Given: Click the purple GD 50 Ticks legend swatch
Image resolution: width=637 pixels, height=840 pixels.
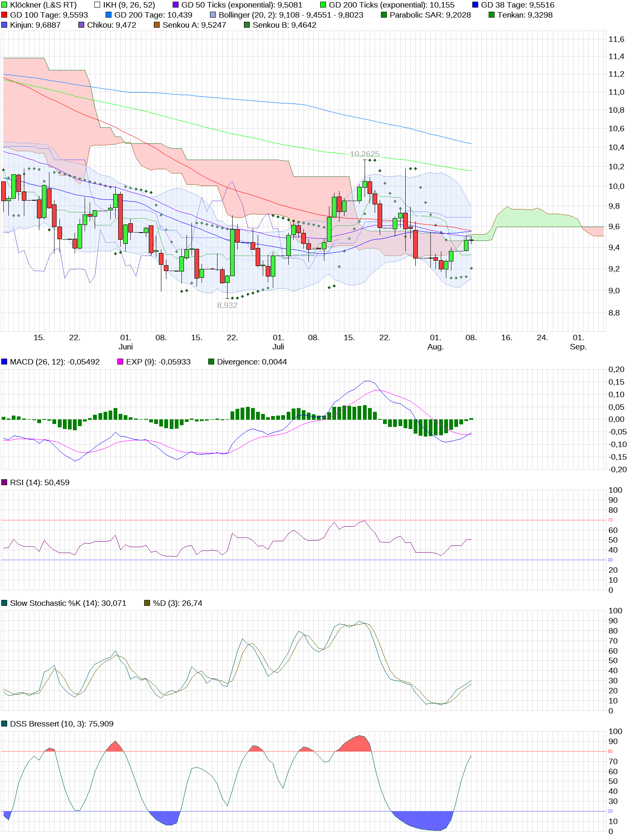Looking at the screenshot, I should (x=176, y=5).
